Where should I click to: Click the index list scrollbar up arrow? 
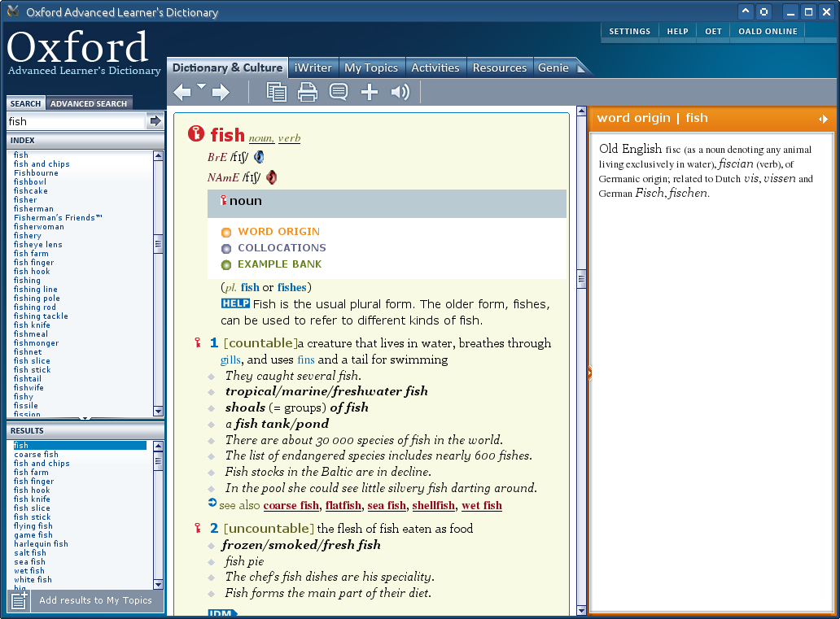pyautogui.click(x=158, y=155)
